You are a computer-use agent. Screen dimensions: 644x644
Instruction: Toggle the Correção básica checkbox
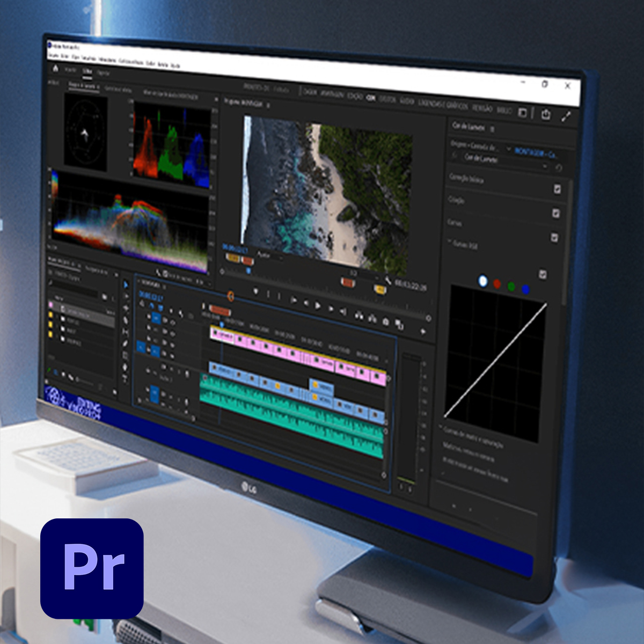click(557, 189)
